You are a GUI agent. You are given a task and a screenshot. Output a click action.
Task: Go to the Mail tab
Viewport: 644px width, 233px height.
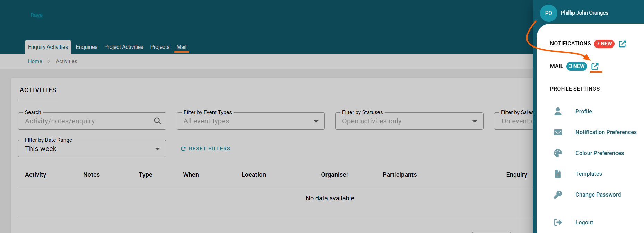181,47
